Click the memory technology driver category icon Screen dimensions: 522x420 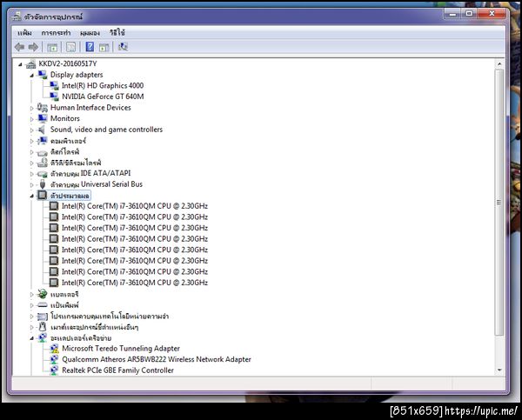pyautogui.click(x=43, y=317)
